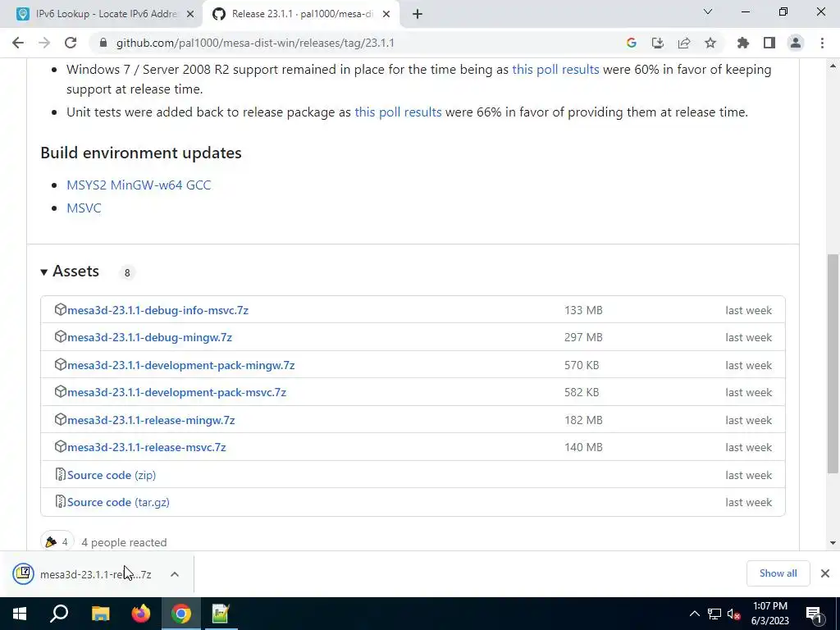Screen dimensions: 840x630
Task: Download mesa3d-23.1.1-debug-info-msvc.7z
Action: pos(158,310)
